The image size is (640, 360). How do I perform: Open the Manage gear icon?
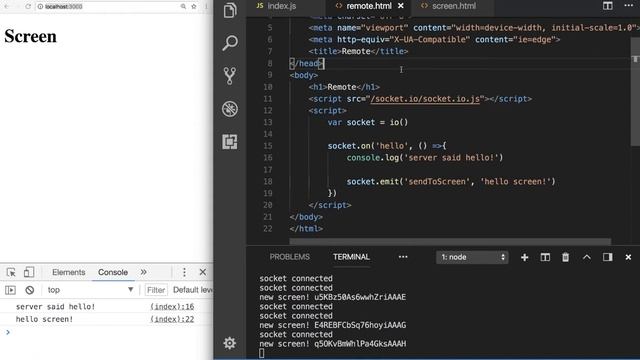[230, 343]
